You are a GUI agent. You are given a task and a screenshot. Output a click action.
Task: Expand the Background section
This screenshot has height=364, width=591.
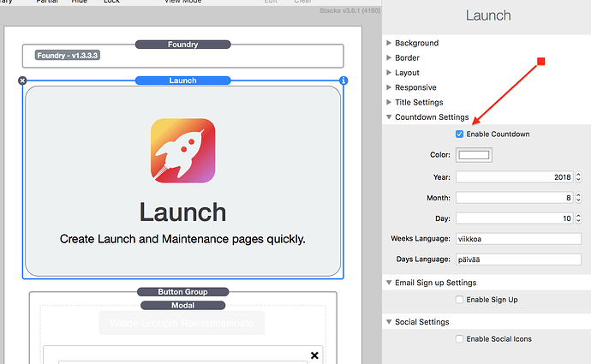coord(389,43)
